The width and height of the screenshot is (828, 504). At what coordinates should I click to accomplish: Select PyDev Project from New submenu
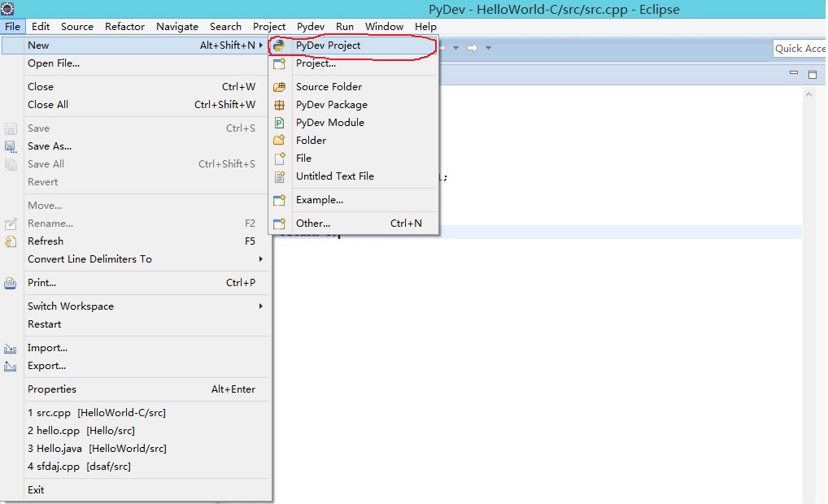click(353, 46)
